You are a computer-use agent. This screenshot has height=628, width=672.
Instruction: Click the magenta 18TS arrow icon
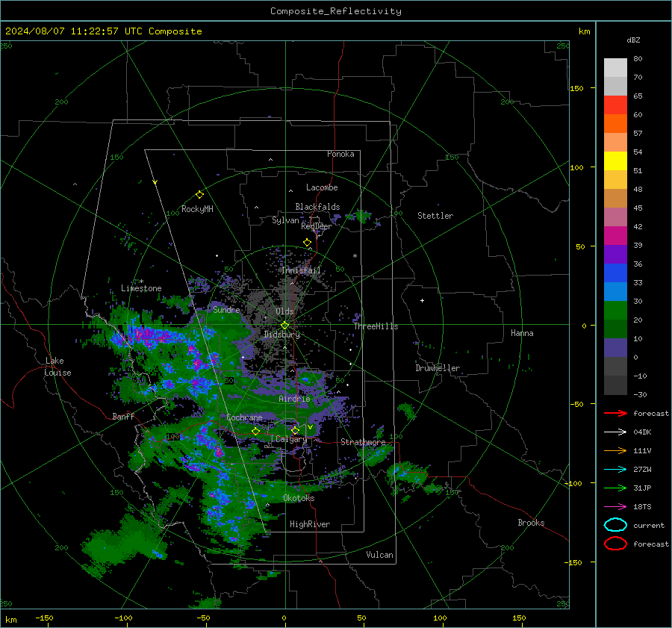coord(615,507)
